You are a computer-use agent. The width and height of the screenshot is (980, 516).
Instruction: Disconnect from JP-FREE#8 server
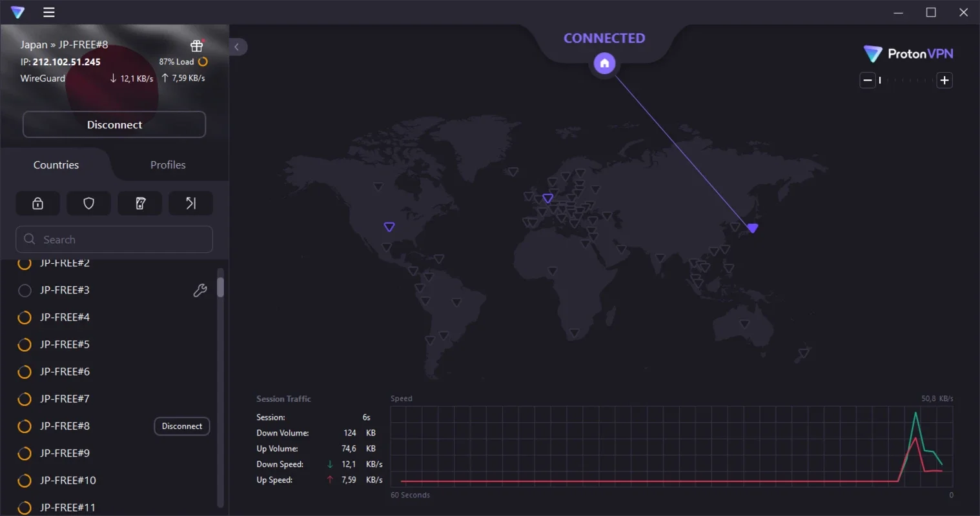click(181, 426)
